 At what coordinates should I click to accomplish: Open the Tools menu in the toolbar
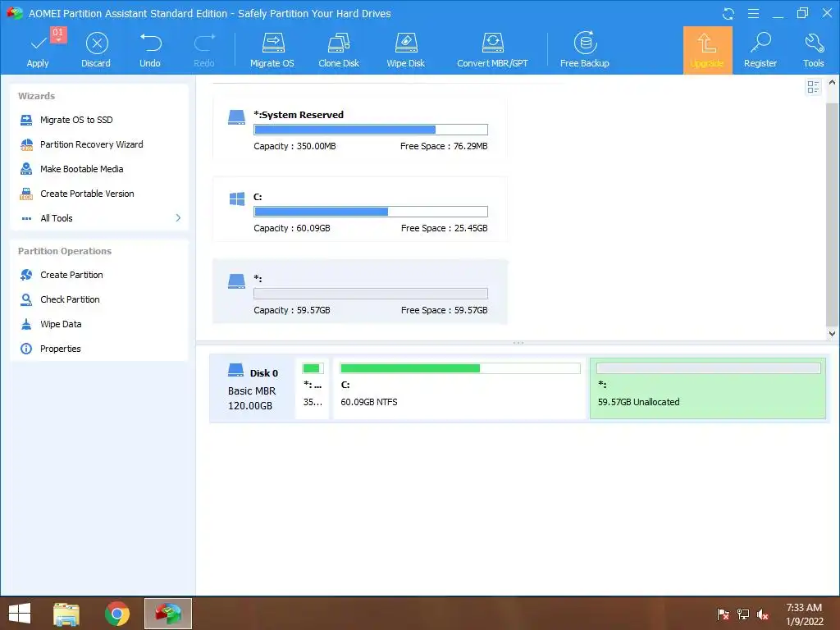813,50
